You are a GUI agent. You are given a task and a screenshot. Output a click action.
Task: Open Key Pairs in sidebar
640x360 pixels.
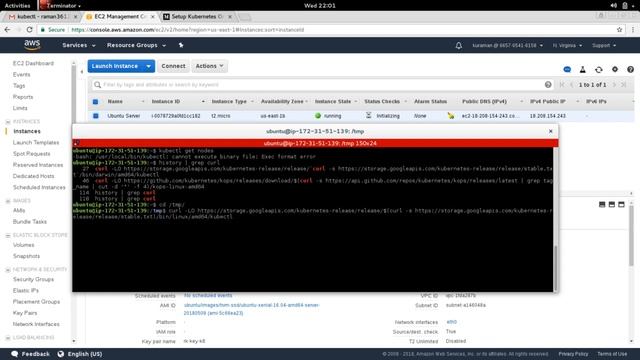point(24,313)
